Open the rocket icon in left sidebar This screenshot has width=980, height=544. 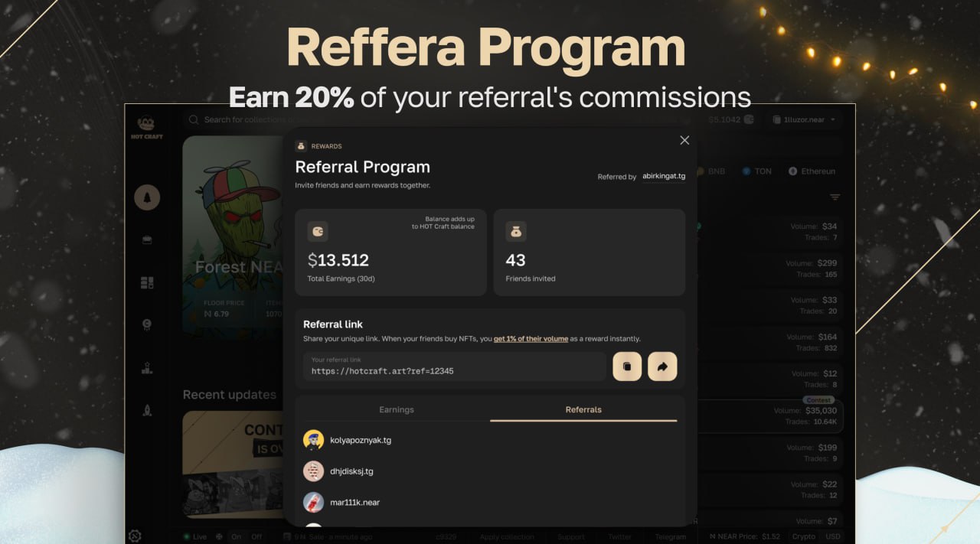(147, 410)
